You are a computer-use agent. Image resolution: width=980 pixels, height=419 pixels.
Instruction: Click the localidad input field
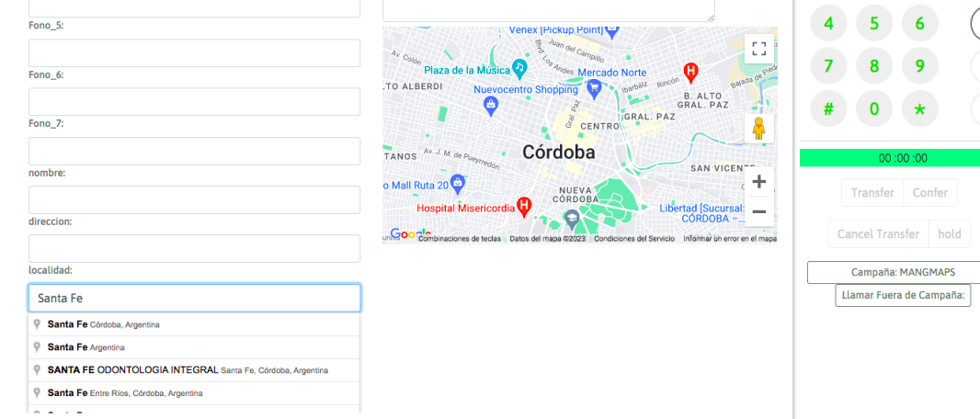pyautogui.click(x=194, y=298)
